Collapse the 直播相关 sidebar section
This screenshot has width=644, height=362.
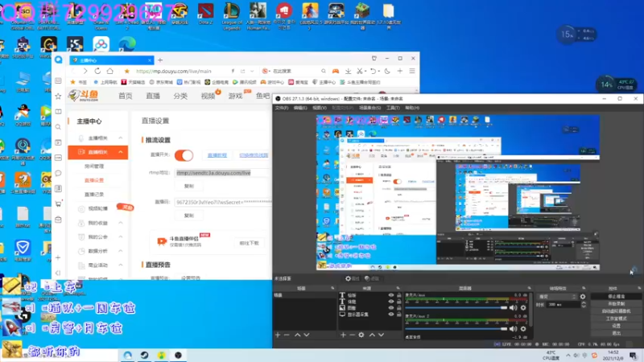(x=120, y=152)
